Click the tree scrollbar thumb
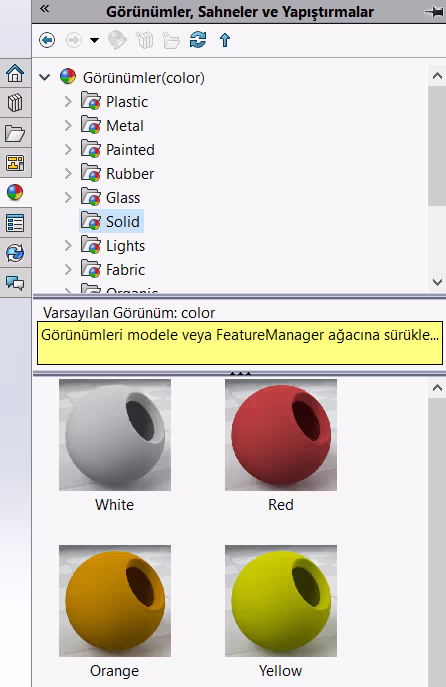Image resolution: width=446 pixels, height=687 pixels. pos(437,145)
